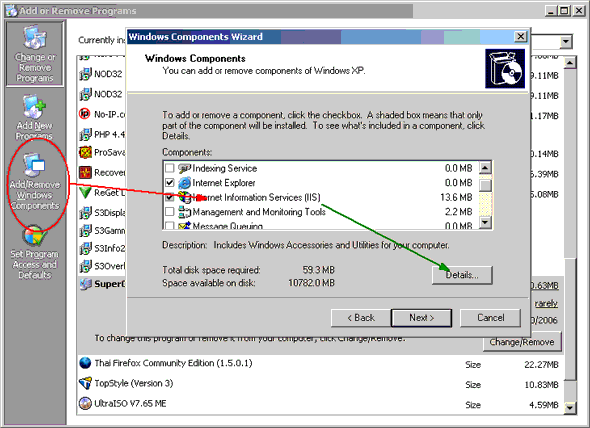The height and width of the screenshot is (428, 590).
Task: Click the 'rarely' link in the selected program
Action: 546,303
